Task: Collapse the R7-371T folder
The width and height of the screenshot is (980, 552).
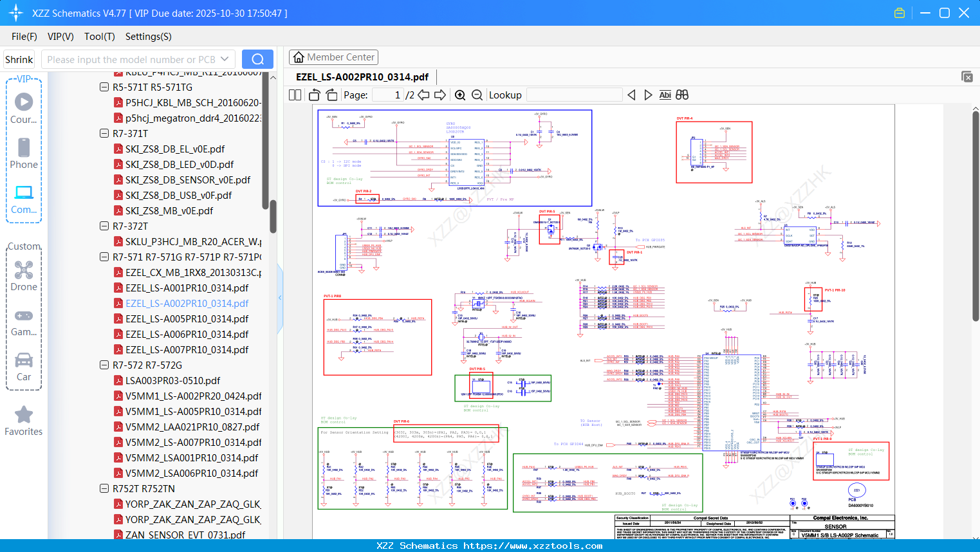Action: 104,134
